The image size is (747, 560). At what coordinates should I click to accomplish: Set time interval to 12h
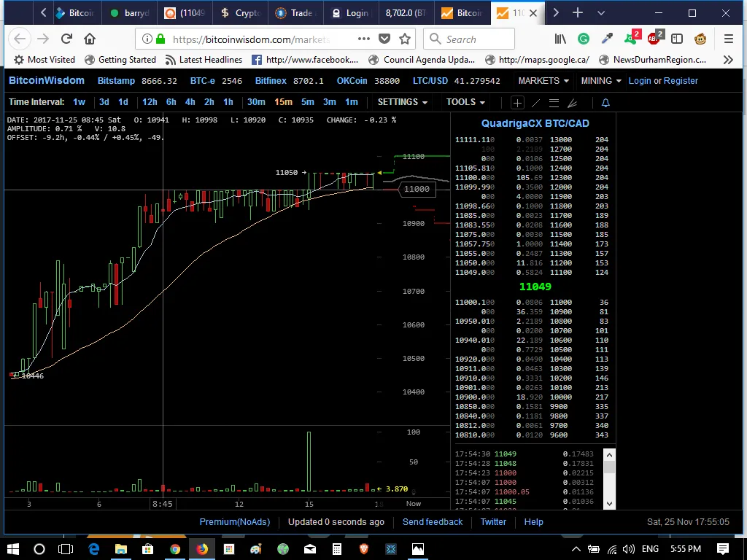click(150, 102)
